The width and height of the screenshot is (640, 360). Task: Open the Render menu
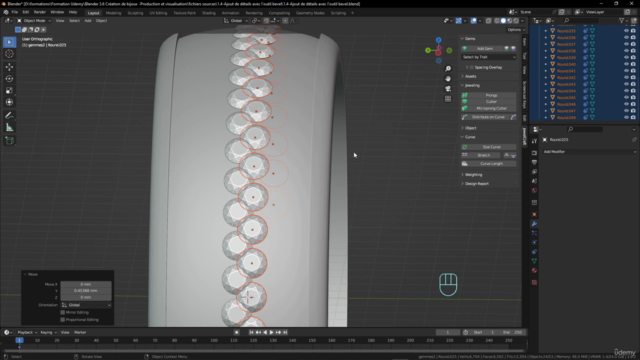(x=40, y=12)
